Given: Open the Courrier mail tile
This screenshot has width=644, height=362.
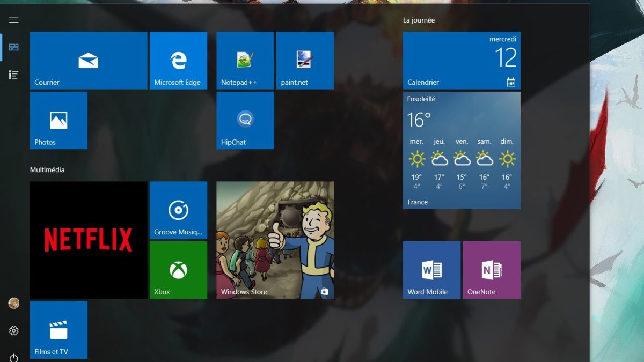Looking at the screenshot, I should [x=89, y=61].
